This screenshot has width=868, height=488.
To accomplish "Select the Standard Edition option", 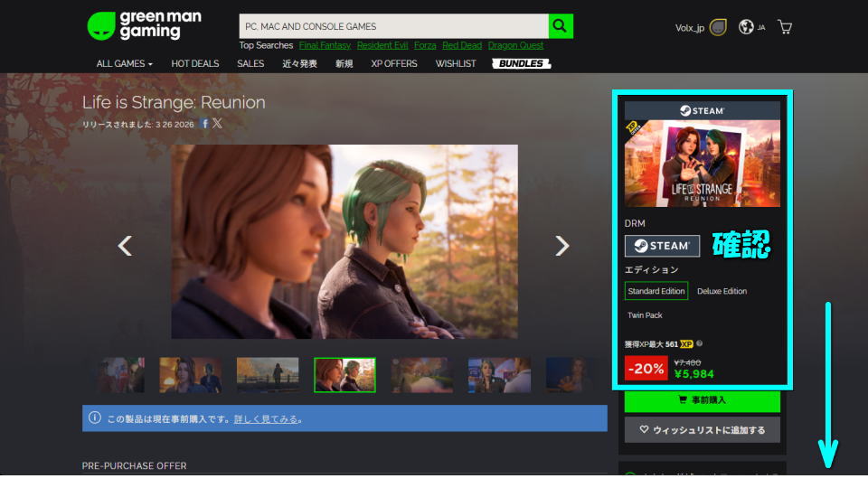I will click(656, 291).
